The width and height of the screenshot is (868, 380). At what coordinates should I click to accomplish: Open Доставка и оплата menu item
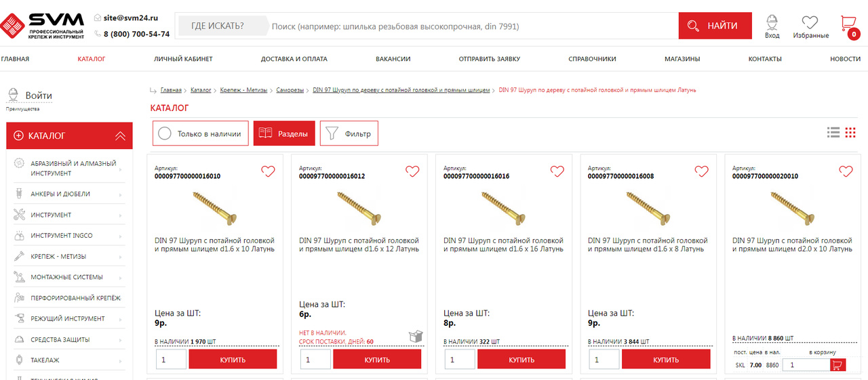[294, 59]
